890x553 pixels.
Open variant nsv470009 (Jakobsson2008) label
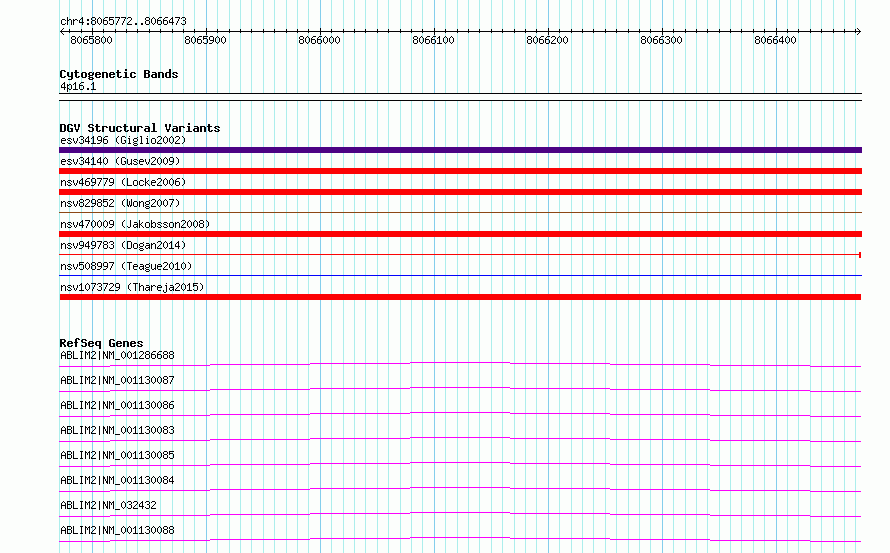pyautogui.click(x=135, y=224)
